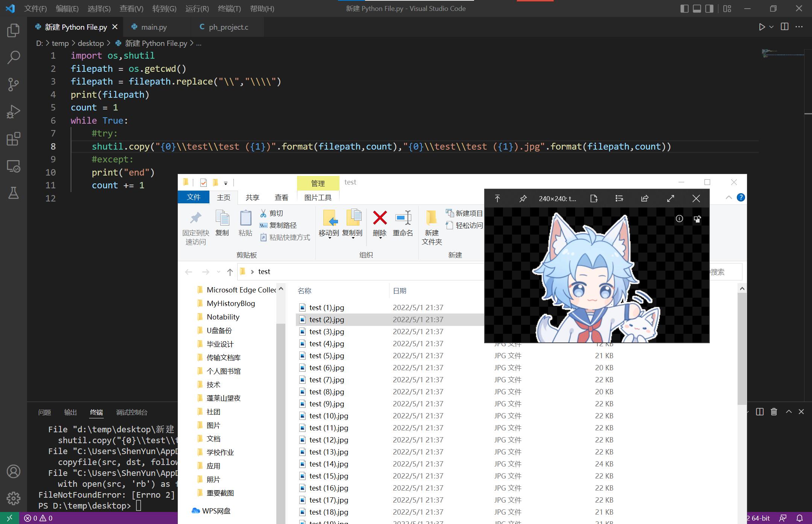Open the Extensions view
The width and height of the screenshot is (812, 524).
tap(14, 139)
